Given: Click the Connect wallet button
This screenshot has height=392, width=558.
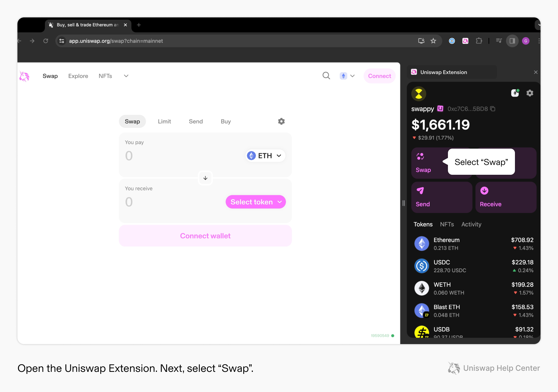Looking at the screenshot, I should pos(205,236).
